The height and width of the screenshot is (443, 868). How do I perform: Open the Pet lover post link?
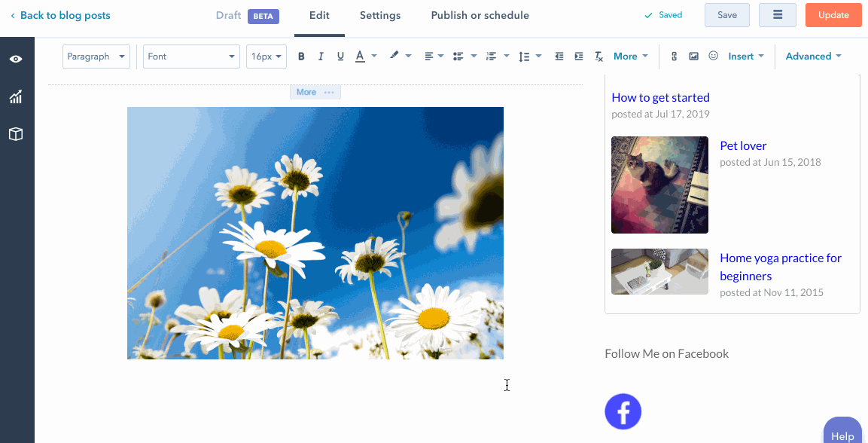point(743,145)
